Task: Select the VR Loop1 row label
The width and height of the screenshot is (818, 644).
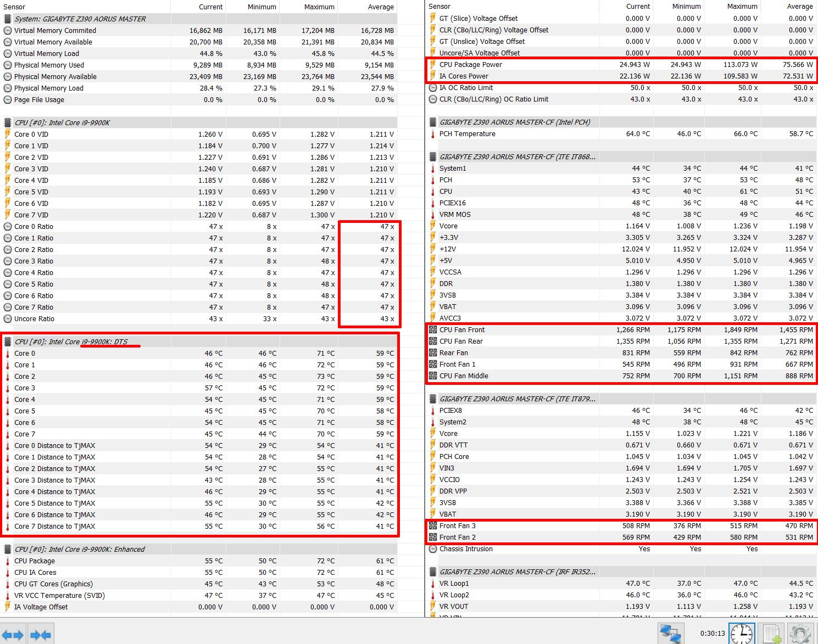Action: (454, 583)
